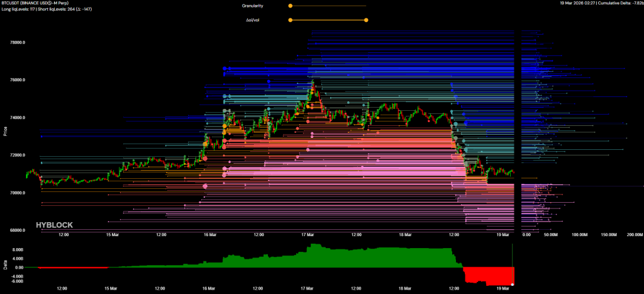
Task: Click the 19 Mar date label under the delta chart
Action: click(x=503, y=290)
